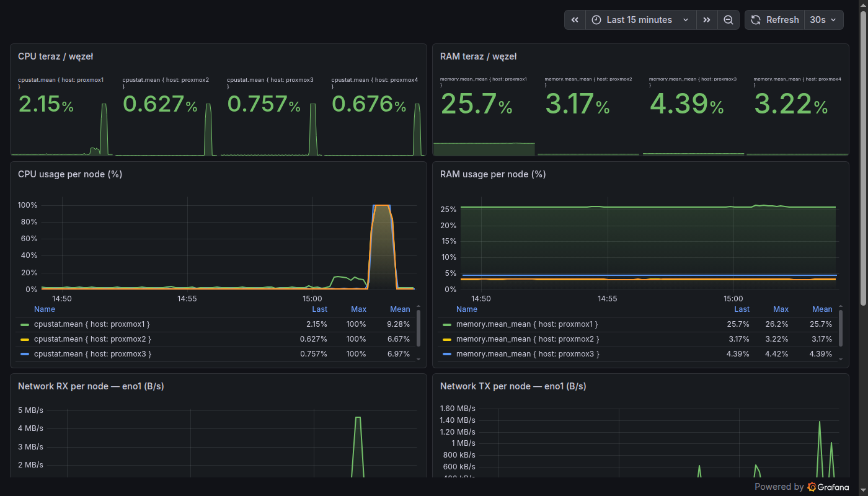The height and width of the screenshot is (496, 868).
Task: Click the 2.15% proxmox1 CPU stat
Action: pyautogui.click(x=46, y=105)
